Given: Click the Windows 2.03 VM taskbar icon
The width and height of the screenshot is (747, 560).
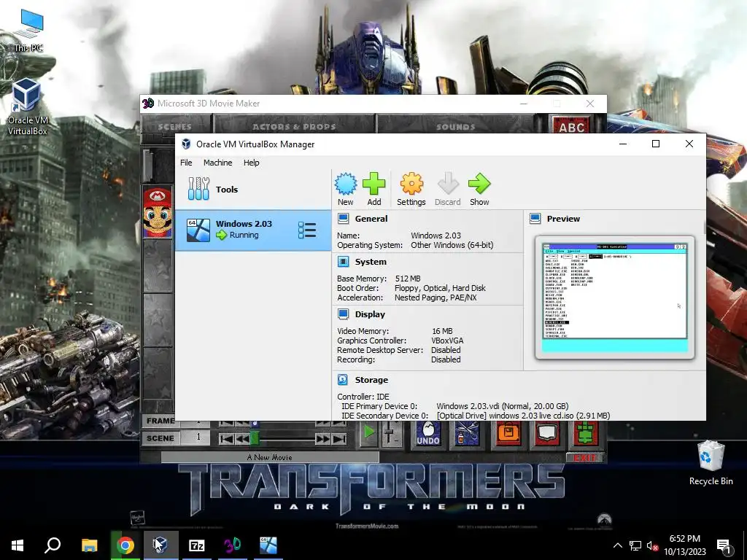Looking at the screenshot, I should click(268, 545).
